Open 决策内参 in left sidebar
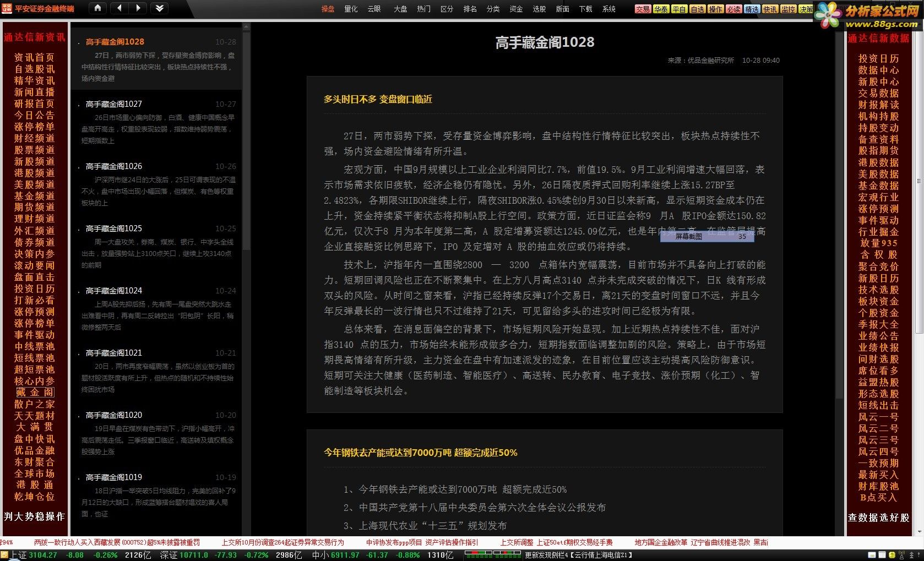Screen dimensions: 924x561 click(x=34, y=254)
